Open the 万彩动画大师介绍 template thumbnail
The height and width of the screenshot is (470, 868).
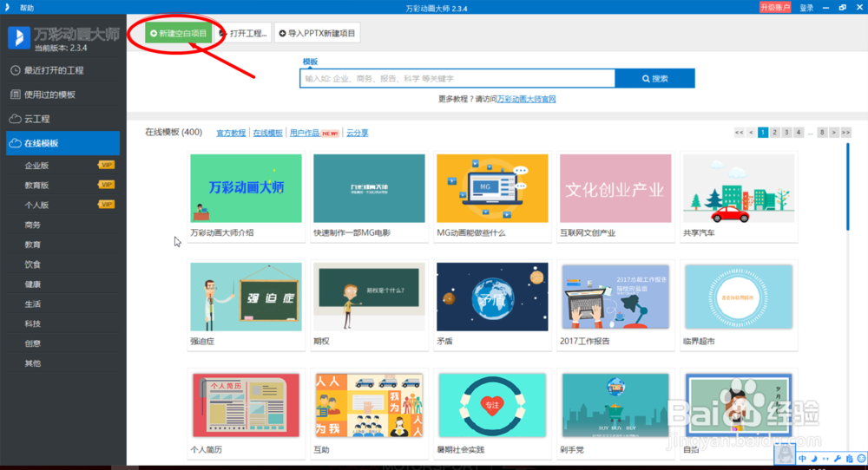point(246,188)
